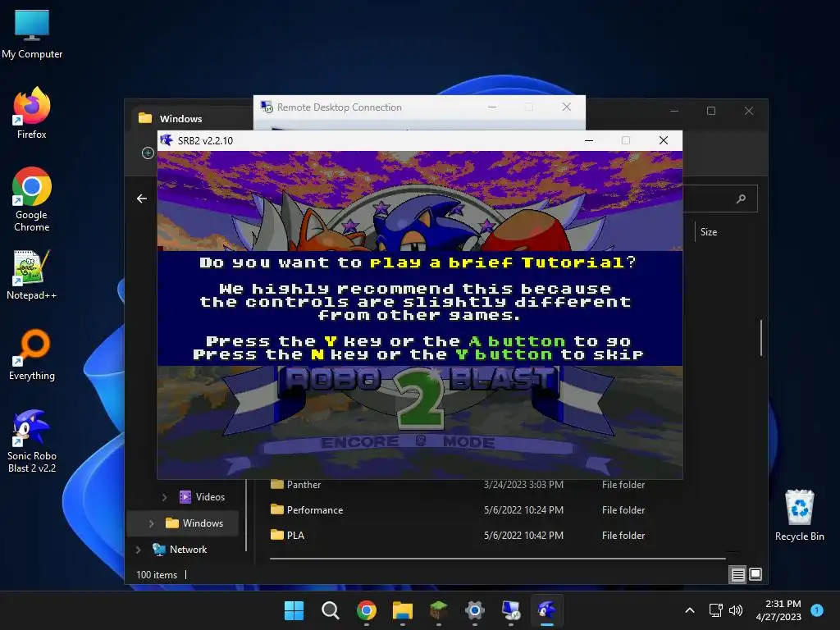
Task: Minimize the Remote Desktop Connection window
Action: click(x=492, y=107)
